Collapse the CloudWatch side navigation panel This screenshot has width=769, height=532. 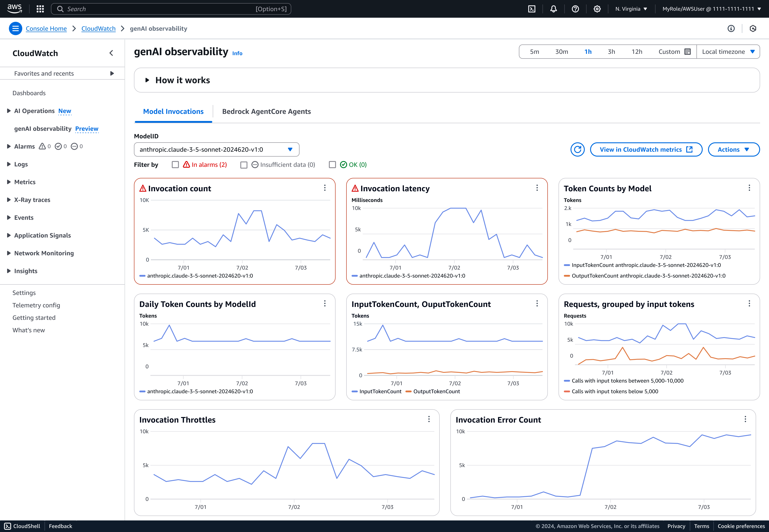coord(111,53)
